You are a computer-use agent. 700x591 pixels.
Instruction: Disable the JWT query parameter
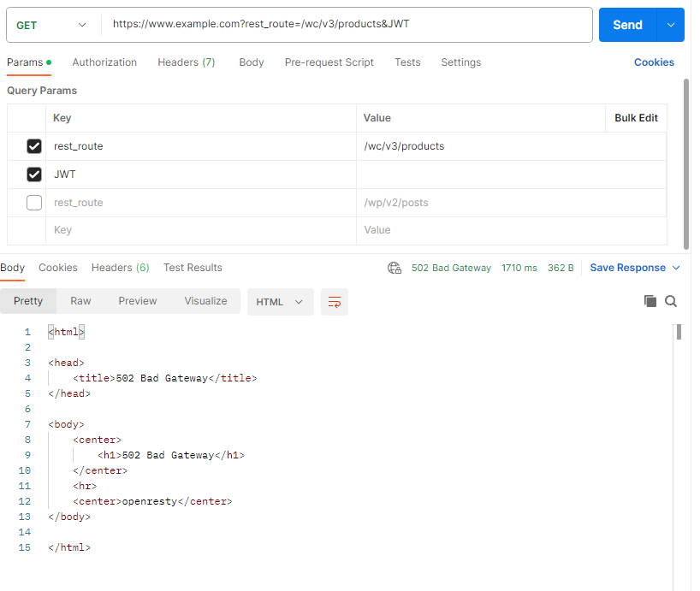pyautogui.click(x=33, y=174)
